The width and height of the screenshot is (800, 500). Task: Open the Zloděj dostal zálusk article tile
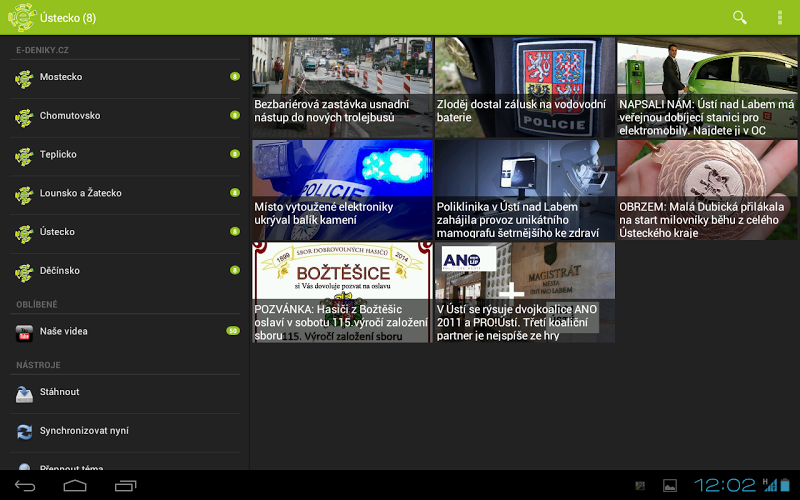pyautogui.click(x=524, y=87)
